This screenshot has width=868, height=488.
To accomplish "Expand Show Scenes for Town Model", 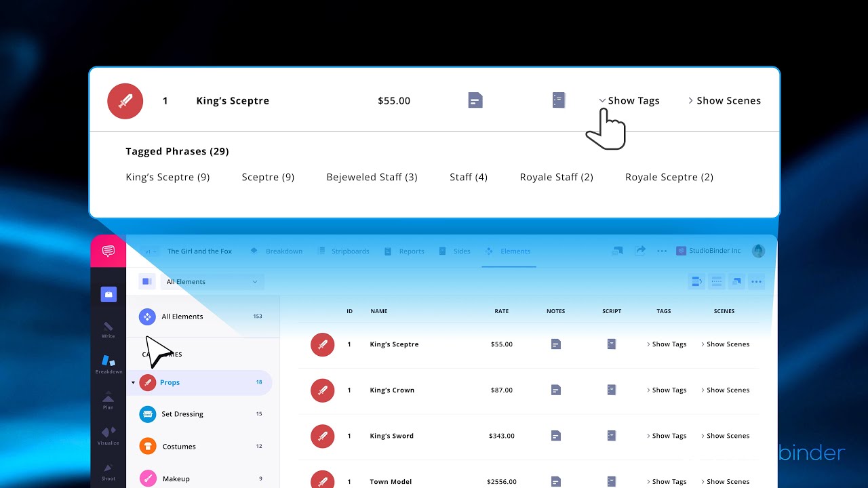I will [x=726, y=481].
